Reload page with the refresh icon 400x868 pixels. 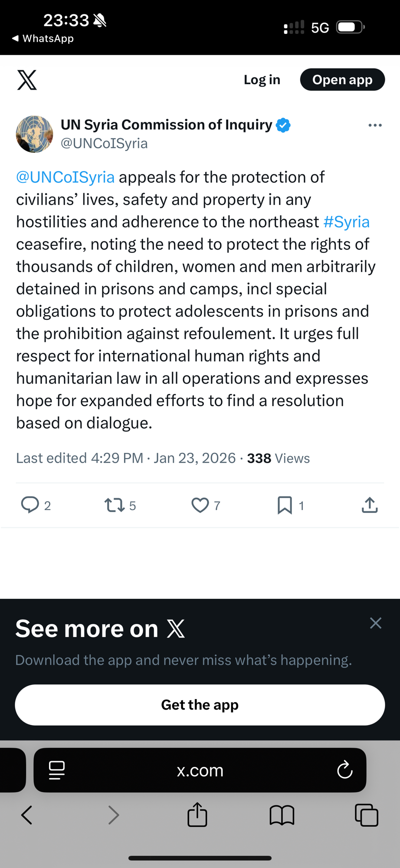[345, 770]
